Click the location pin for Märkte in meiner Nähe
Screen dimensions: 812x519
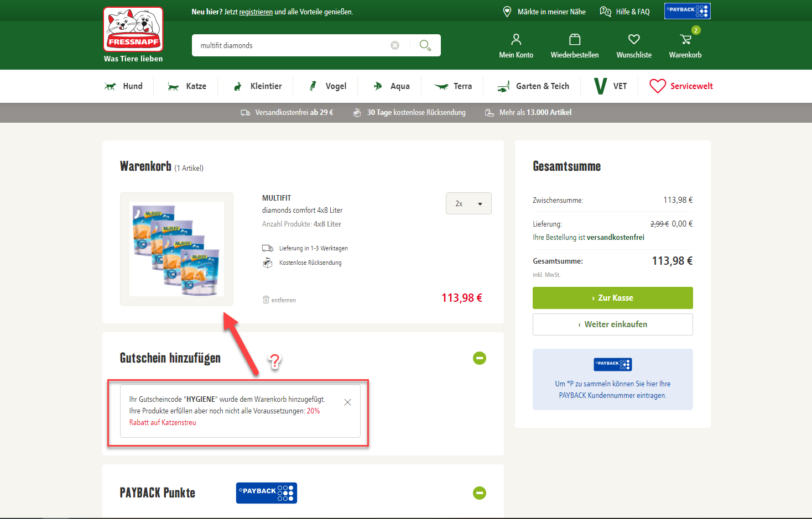[507, 12]
